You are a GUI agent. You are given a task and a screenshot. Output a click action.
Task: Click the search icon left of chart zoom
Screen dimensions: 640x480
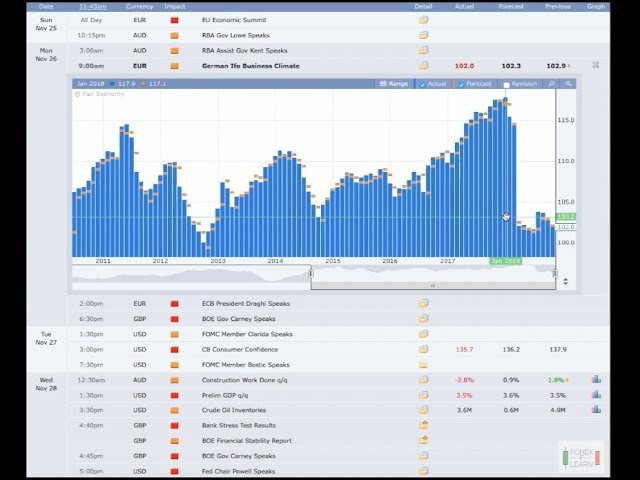[551, 84]
